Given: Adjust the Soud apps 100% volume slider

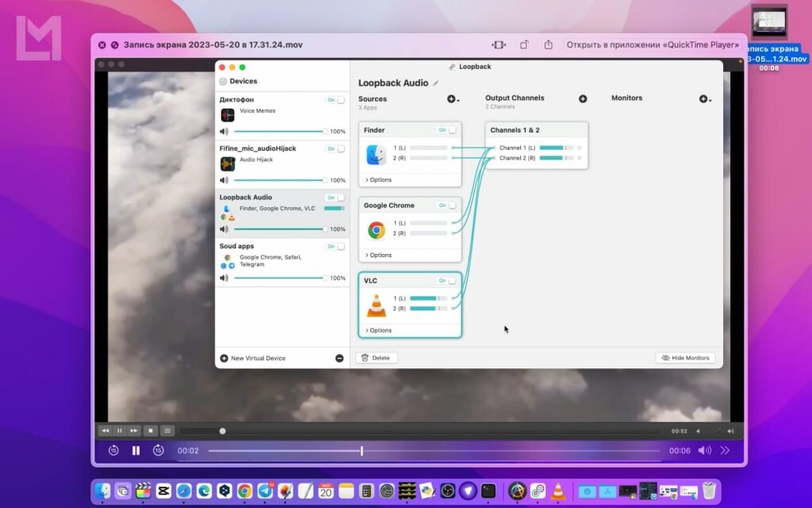Looking at the screenshot, I should 280,278.
